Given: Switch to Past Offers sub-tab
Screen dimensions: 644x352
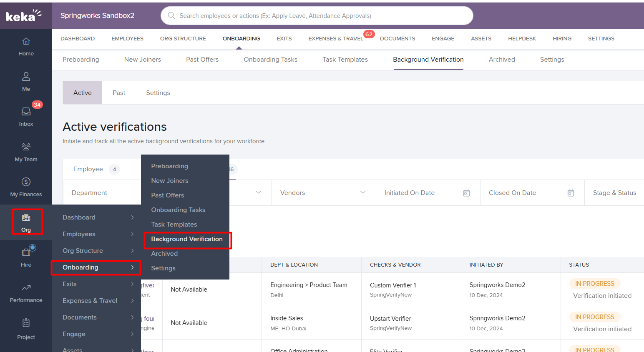Looking at the screenshot, I should pyautogui.click(x=202, y=60).
